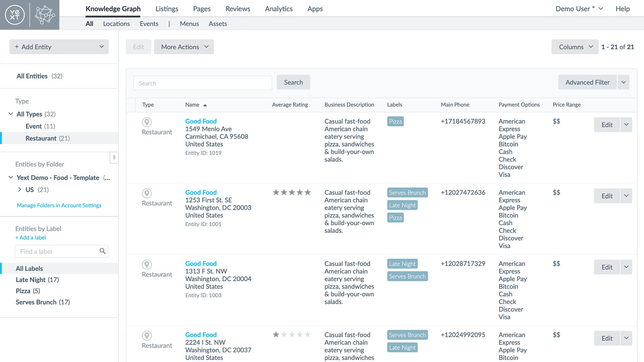Switch to the Reviews section
644x362 pixels.
(x=238, y=9)
